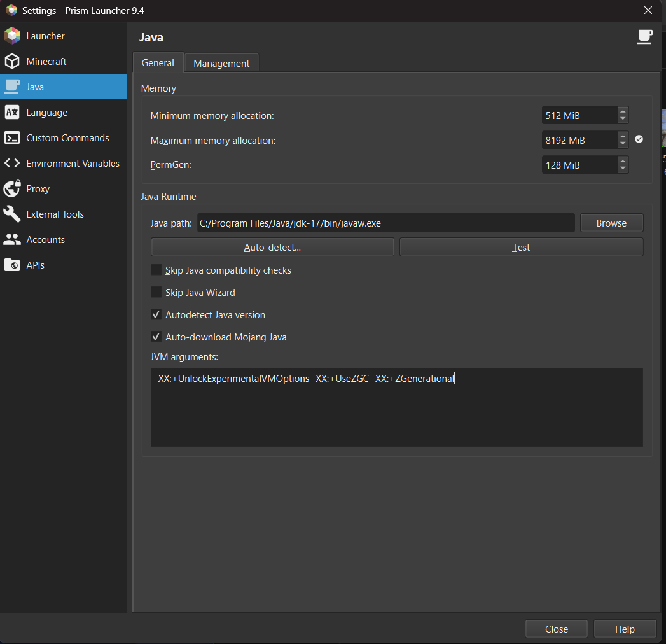Open the Launcher settings icon
The width and height of the screenshot is (666, 644).
pos(12,36)
